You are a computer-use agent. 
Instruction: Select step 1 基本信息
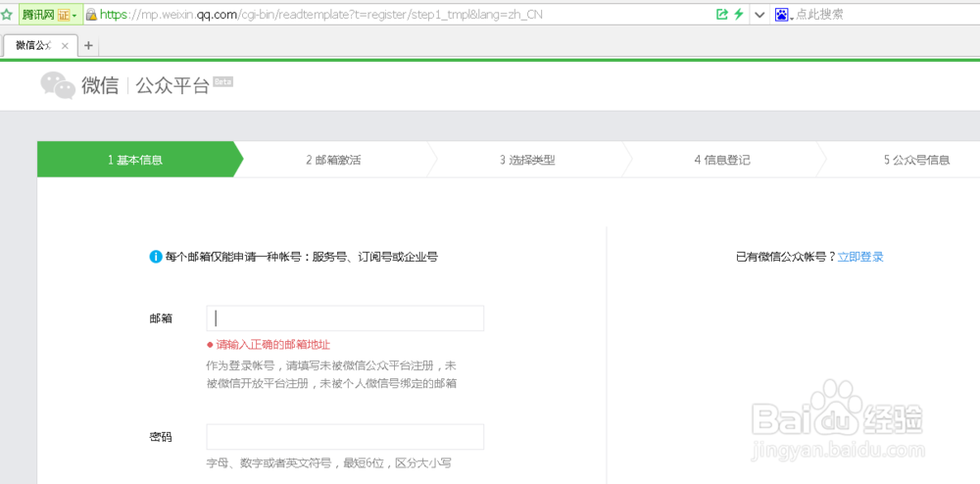(135, 160)
